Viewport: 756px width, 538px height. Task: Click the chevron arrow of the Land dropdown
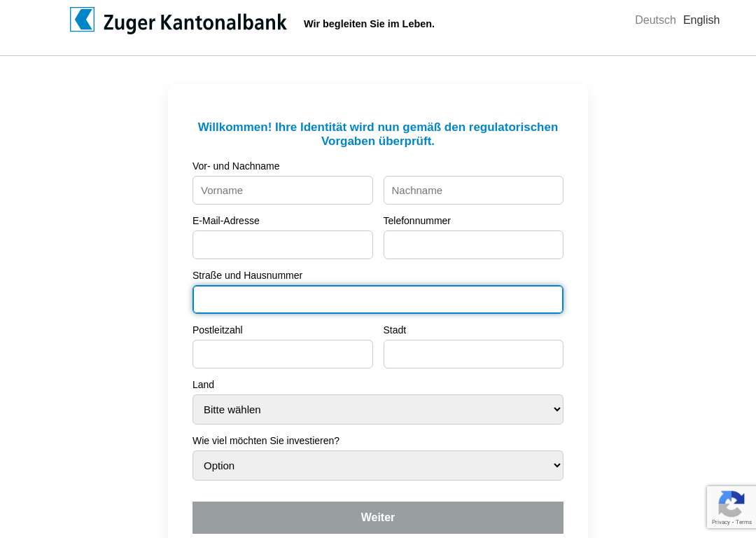557,410
